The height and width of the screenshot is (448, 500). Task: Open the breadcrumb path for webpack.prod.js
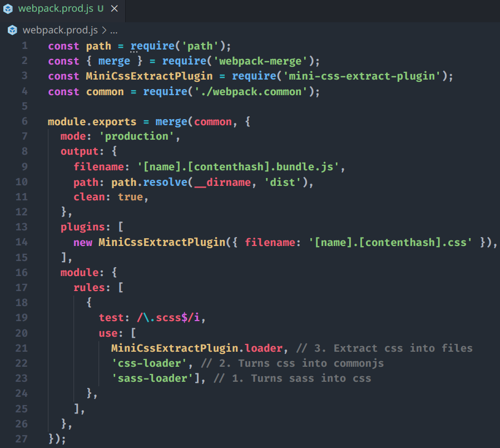click(x=61, y=30)
